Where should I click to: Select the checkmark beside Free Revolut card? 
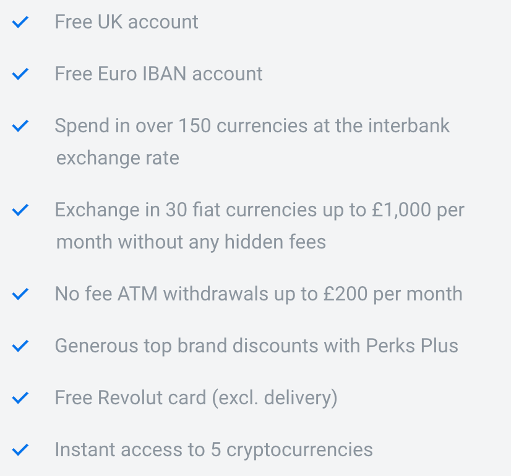tap(20, 398)
